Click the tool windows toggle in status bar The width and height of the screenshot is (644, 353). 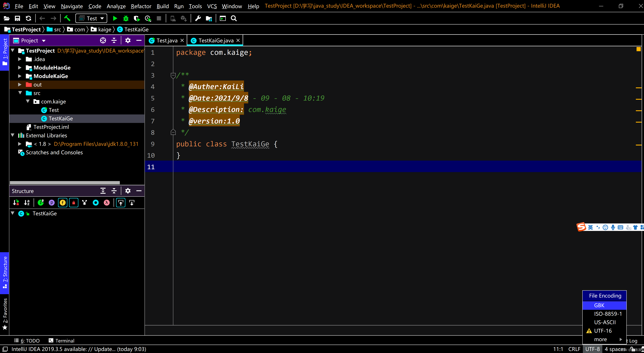coord(5,349)
